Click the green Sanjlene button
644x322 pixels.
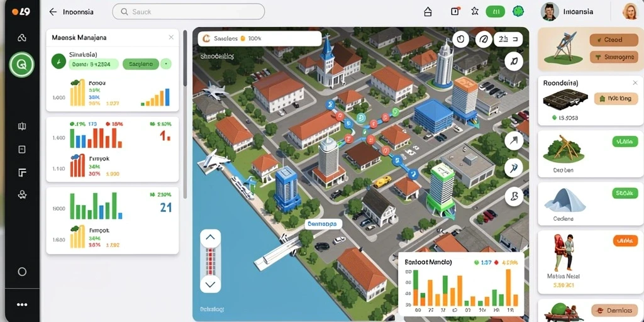click(x=141, y=64)
